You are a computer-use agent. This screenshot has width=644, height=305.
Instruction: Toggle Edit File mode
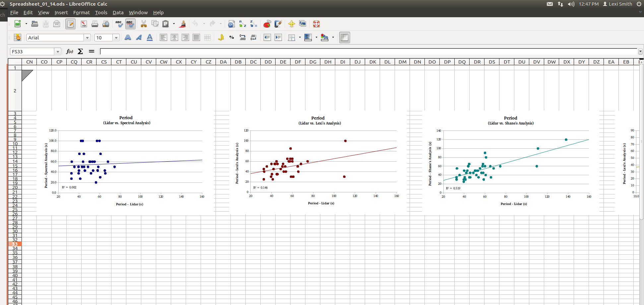tap(70, 24)
